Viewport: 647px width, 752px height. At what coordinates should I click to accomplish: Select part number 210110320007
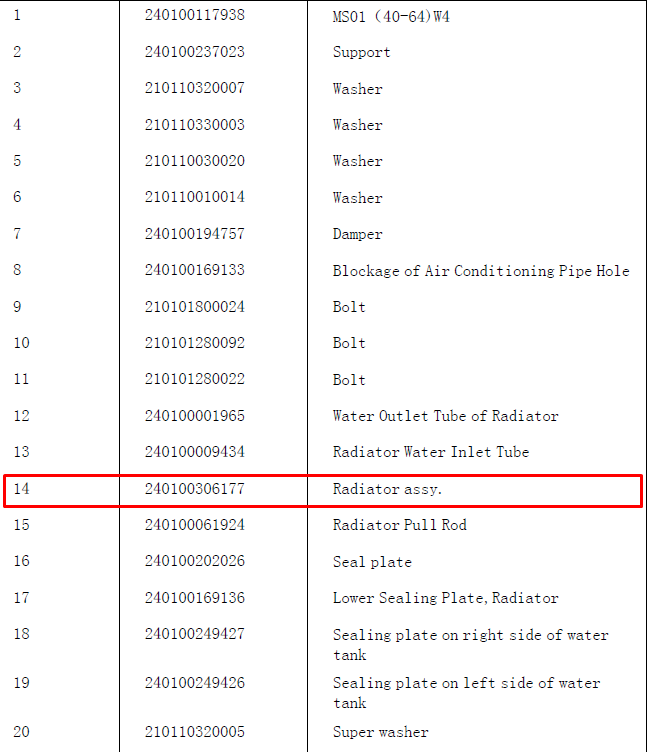pyautogui.click(x=195, y=88)
